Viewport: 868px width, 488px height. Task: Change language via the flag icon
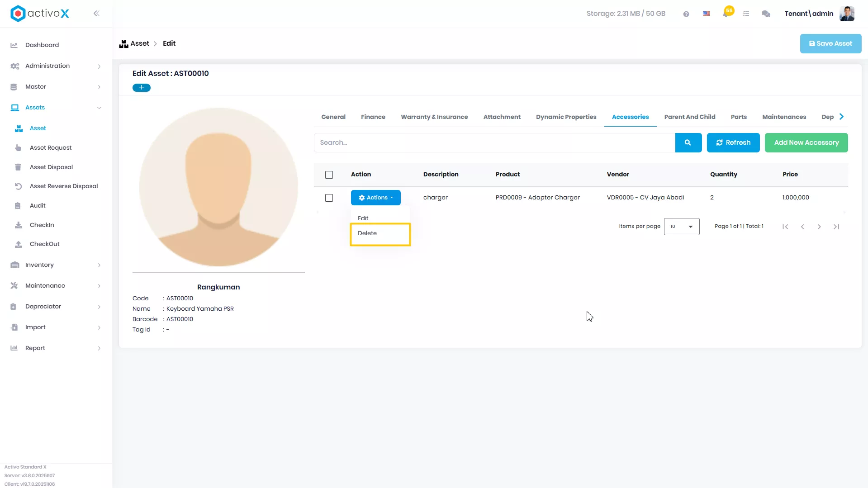[x=706, y=14]
